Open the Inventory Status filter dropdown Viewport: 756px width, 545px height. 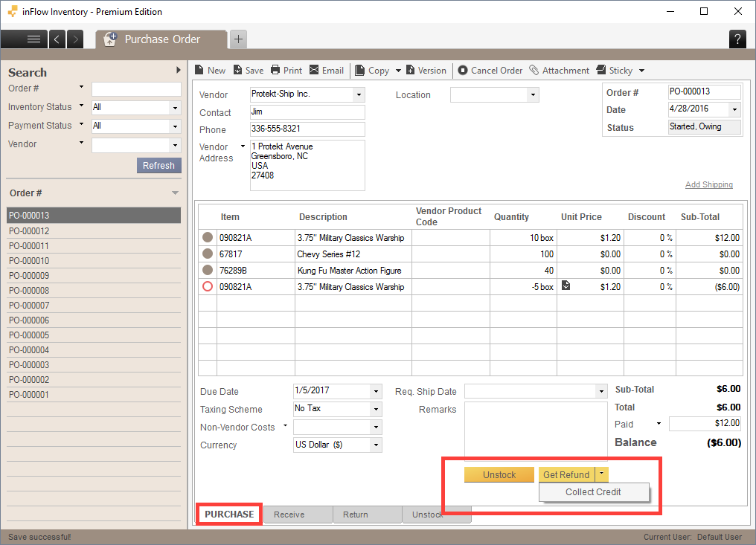[x=174, y=107]
